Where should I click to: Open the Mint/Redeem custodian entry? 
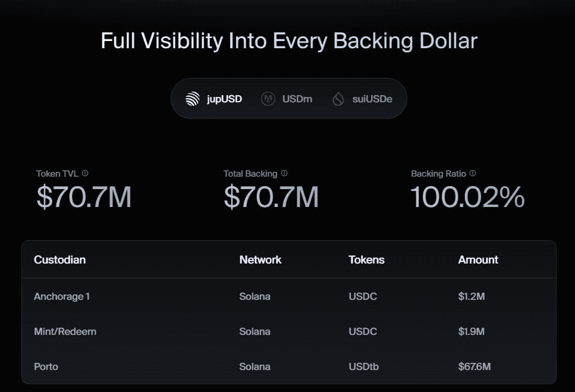click(x=65, y=331)
